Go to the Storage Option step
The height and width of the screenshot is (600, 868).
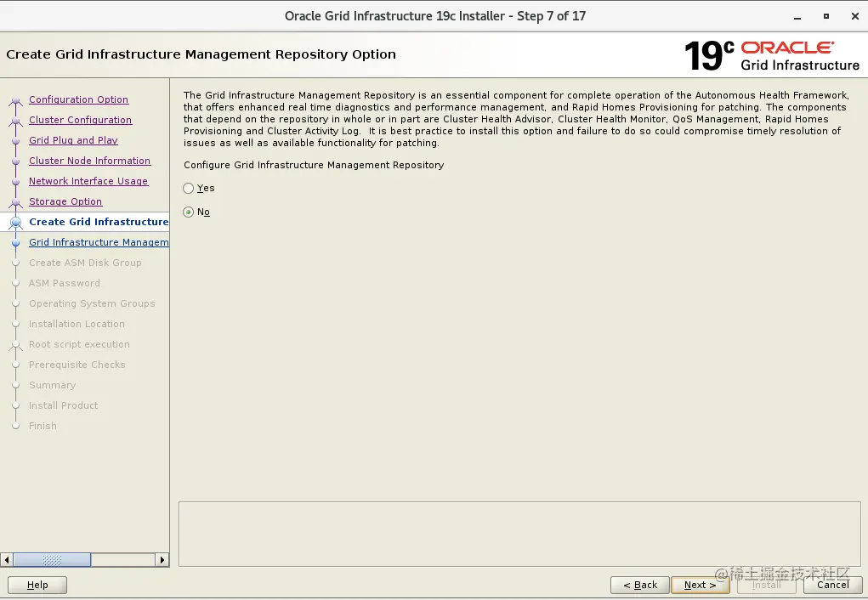click(x=65, y=202)
